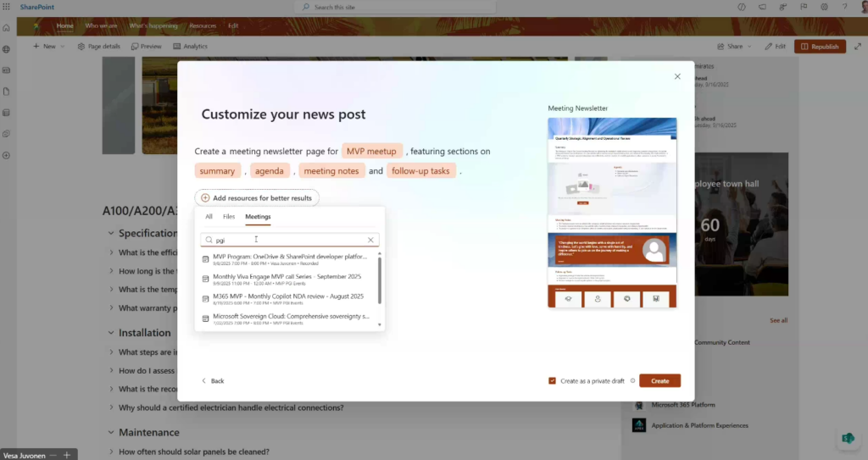This screenshot has height=460, width=868.
Task: Open the Share dropdown in toolbar
Action: coord(735,47)
